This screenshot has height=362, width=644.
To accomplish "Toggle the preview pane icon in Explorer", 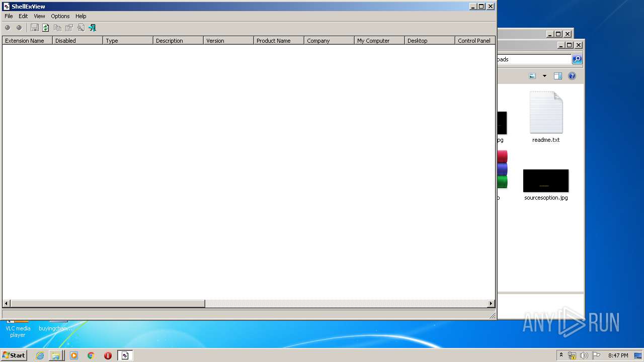I will [558, 76].
